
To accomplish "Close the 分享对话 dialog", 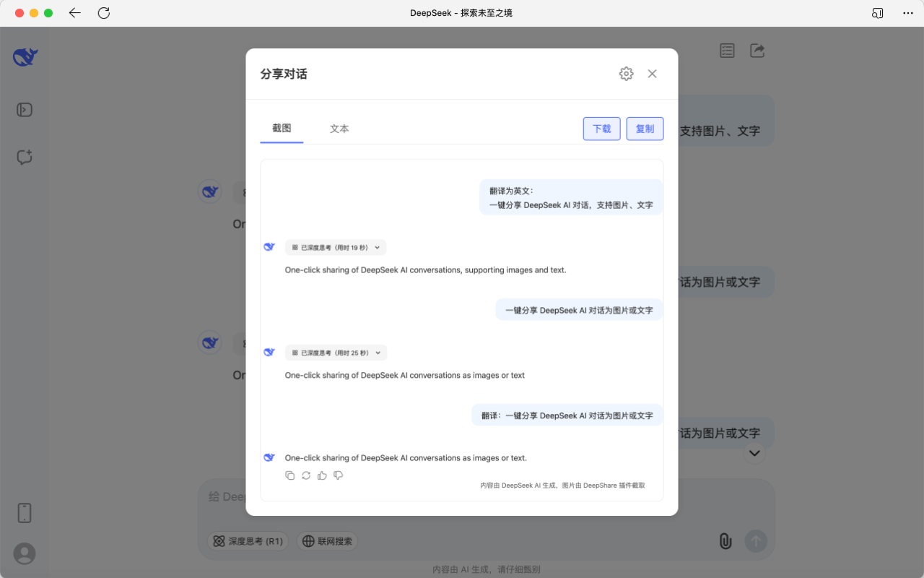I will [653, 74].
